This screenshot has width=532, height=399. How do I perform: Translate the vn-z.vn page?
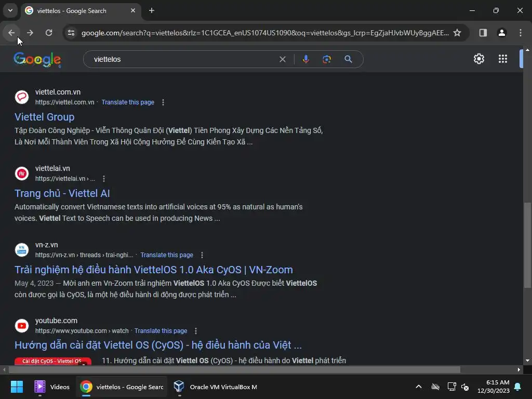(x=167, y=255)
